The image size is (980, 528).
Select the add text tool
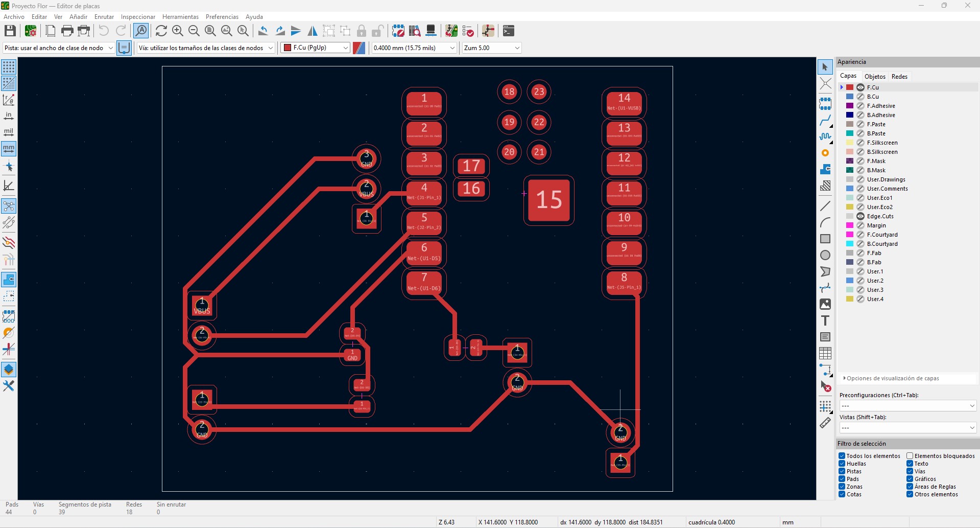[x=825, y=320]
